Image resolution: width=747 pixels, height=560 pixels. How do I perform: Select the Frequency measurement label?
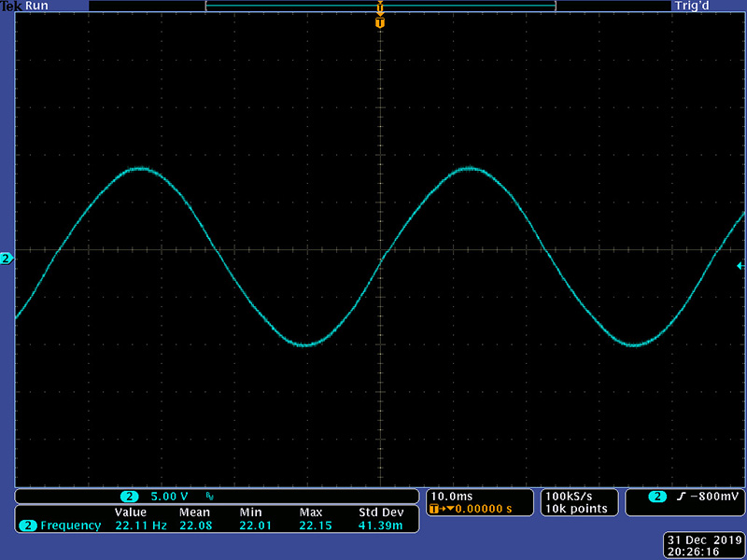tap(70, 525)
